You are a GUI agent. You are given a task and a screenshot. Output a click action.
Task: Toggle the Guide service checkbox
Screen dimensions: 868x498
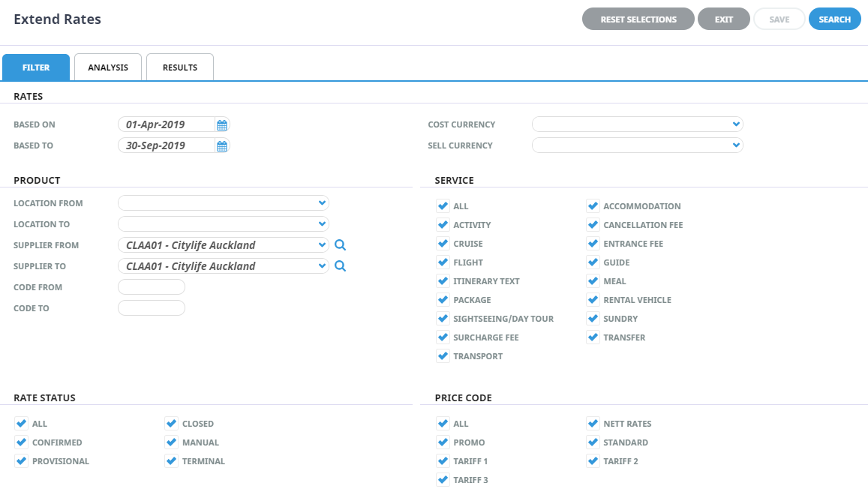click(593, 262)
